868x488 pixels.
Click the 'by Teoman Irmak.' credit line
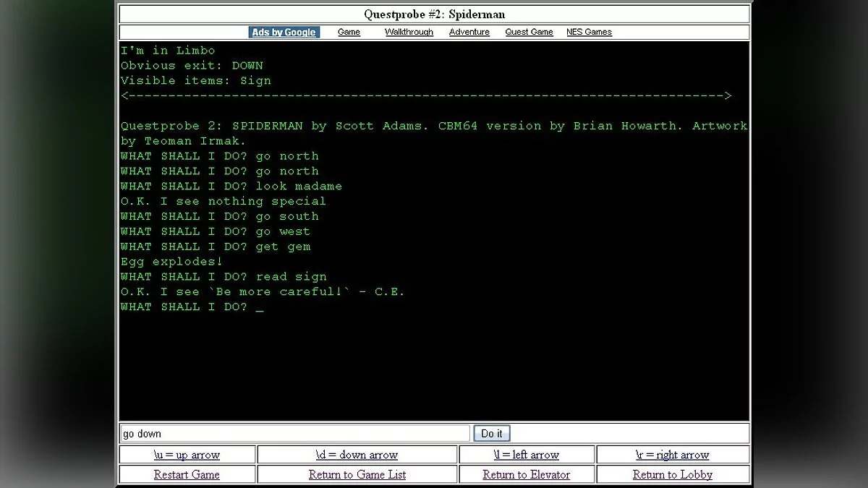(184, 141)
